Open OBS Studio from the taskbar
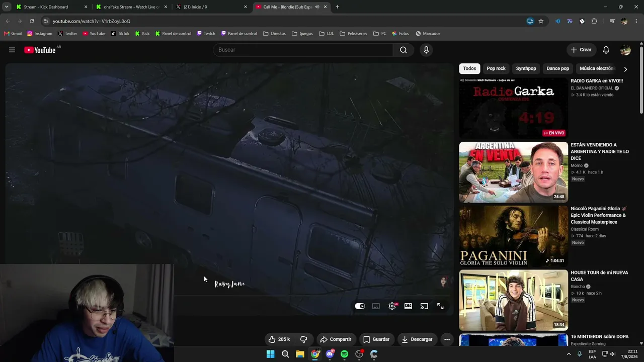The image size is (644, 362). [359, 354]
